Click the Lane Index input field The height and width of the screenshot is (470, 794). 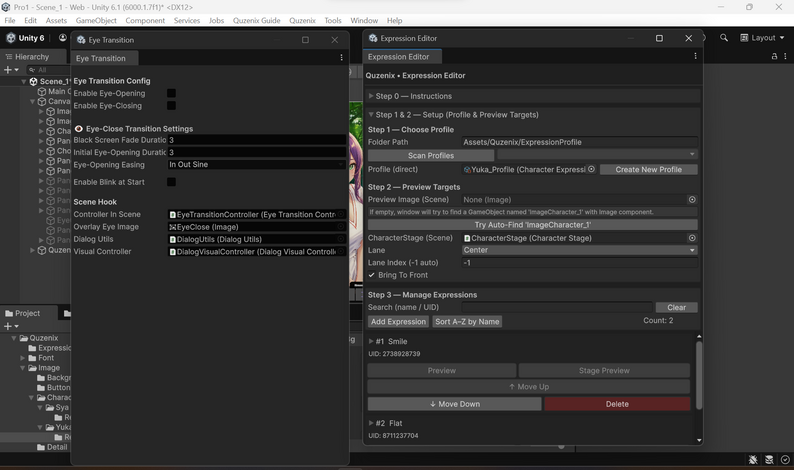[579, 263]
